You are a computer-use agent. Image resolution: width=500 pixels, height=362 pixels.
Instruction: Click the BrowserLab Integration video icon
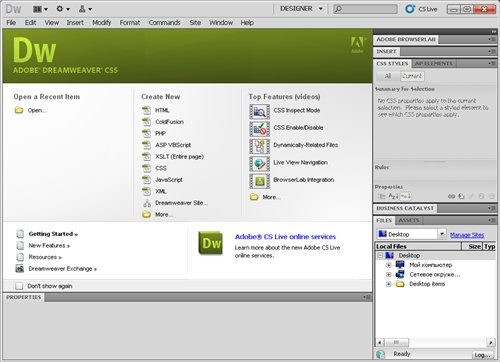259,181
